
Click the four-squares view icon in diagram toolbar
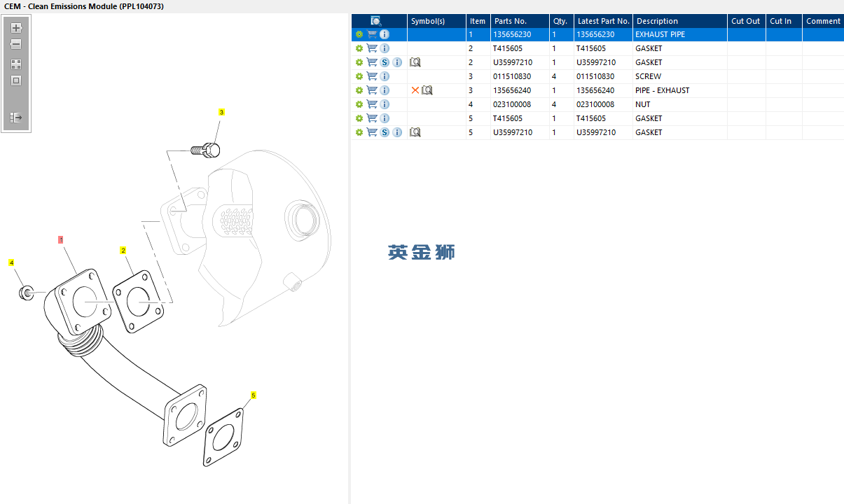(16, 64)
